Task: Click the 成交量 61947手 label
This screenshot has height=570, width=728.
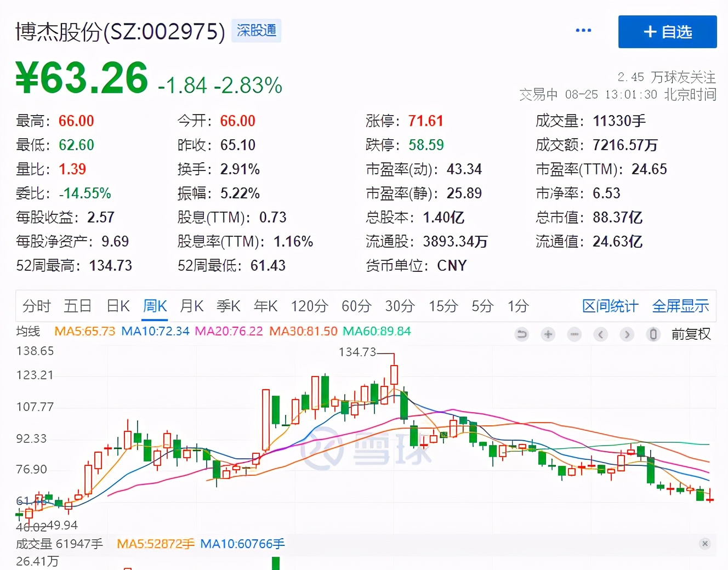Action: [59, 544]
